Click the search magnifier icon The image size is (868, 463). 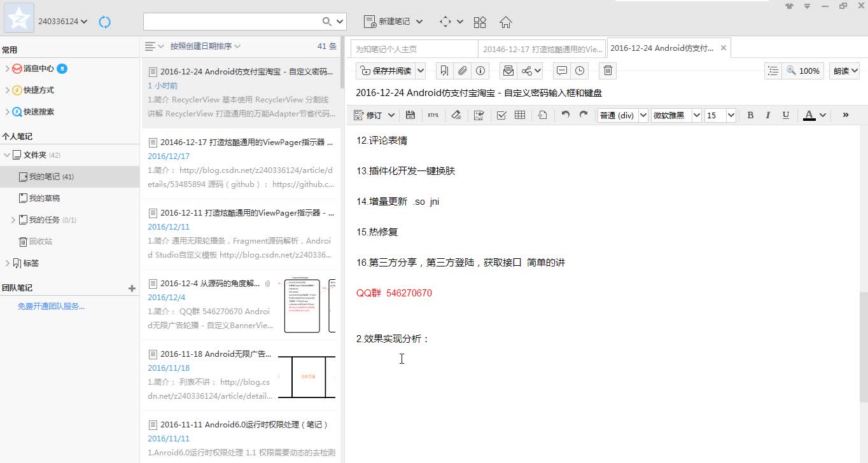coord(327,22)
